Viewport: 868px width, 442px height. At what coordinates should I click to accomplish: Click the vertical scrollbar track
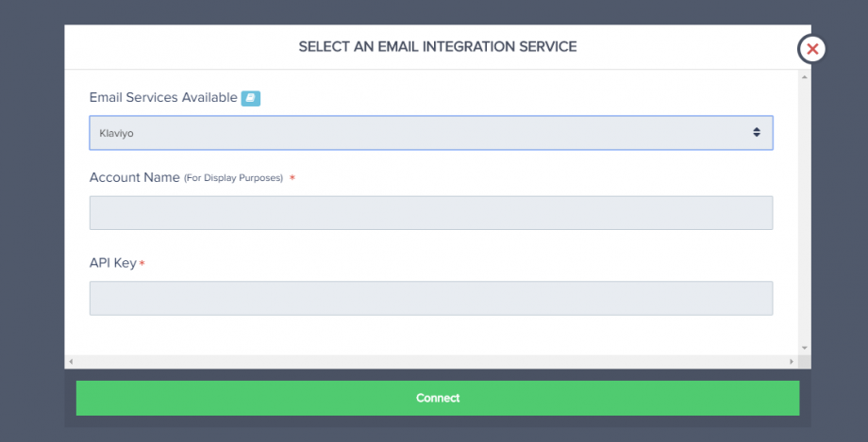click(x=805, y=207)
